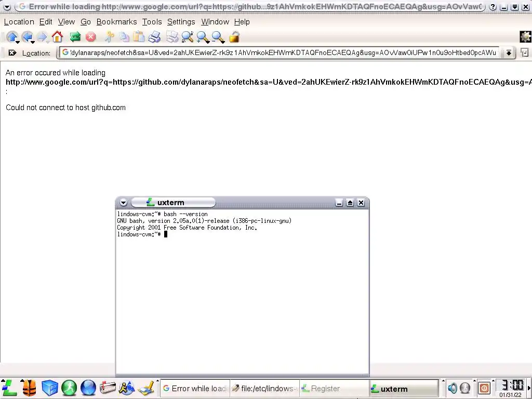Switch to the uxterm taskbar entry
532x399 pixels.
tap(404, 388)
